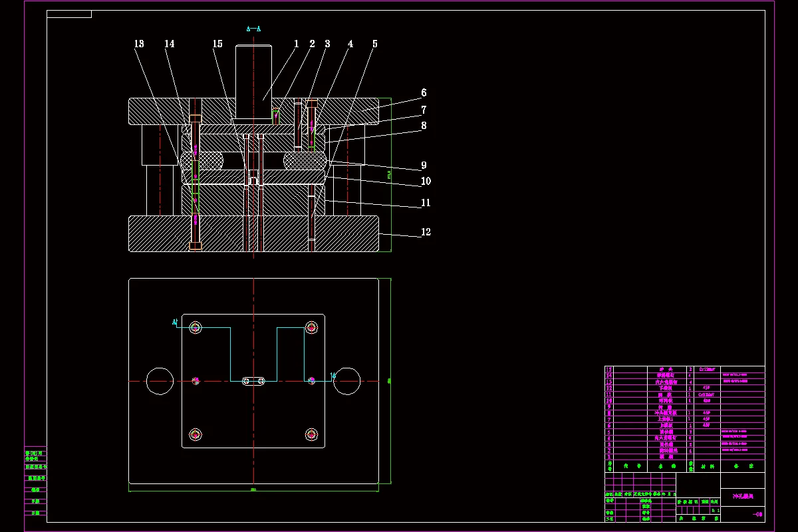Click the 1:1 scale value in title block
The image size is (798, 532).
716,511
